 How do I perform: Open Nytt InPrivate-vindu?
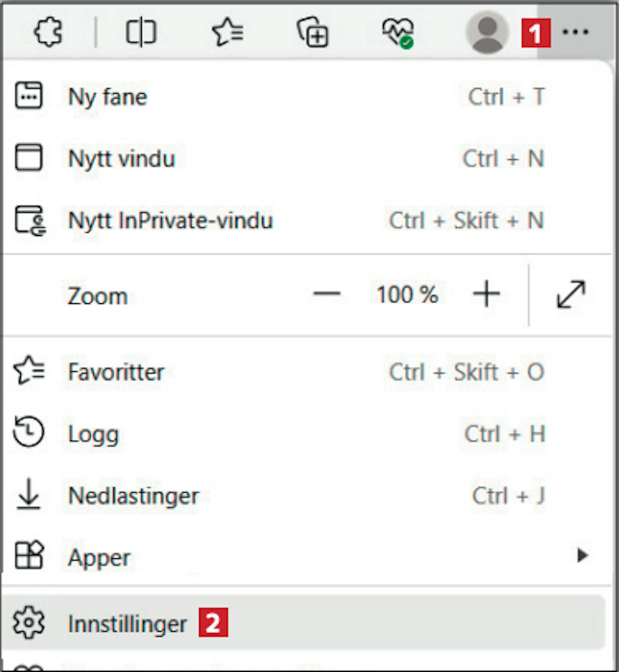click(307, 220)
